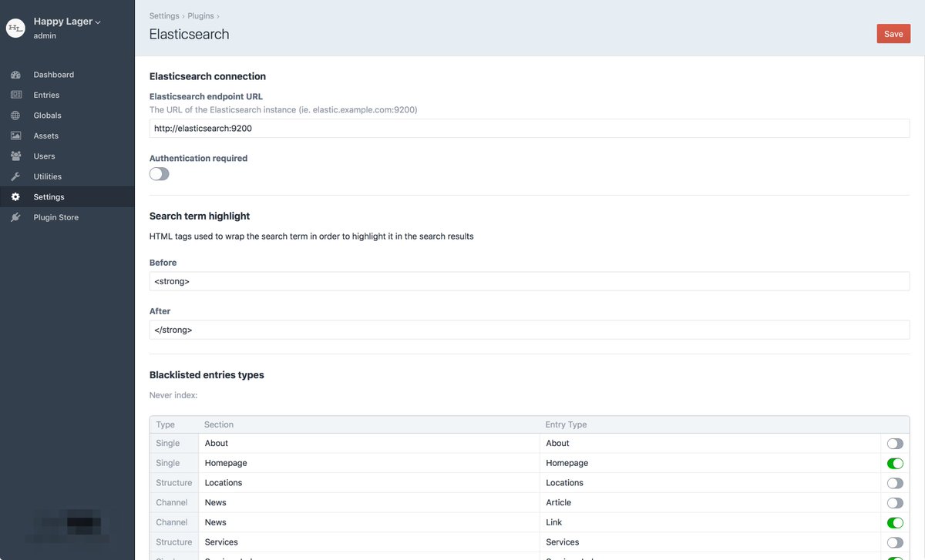The width and height of the screenshot is (925, 560).
Task: Open the Plugin Store
Action: [55, 216]
